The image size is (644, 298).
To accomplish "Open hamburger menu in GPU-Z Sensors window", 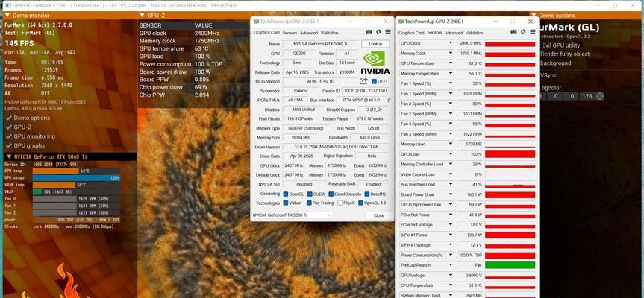I will (532, 32).
